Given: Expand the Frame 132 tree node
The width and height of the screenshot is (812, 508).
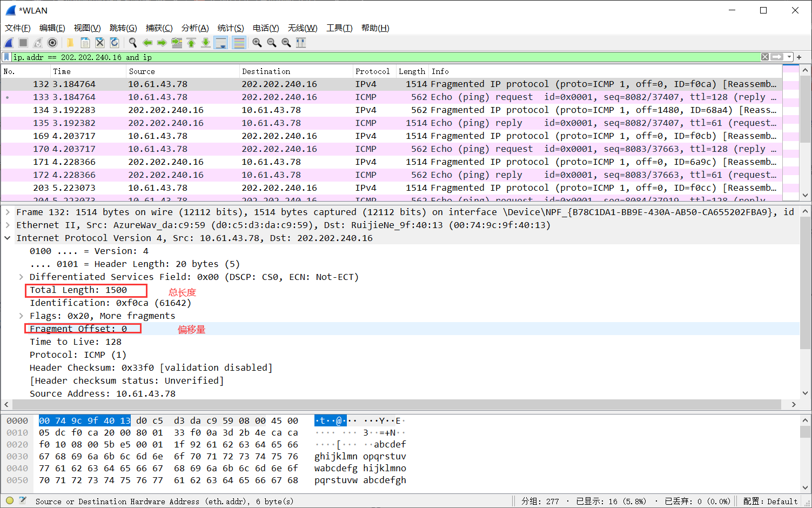Looking at the screenshot, I should (8, 212).
